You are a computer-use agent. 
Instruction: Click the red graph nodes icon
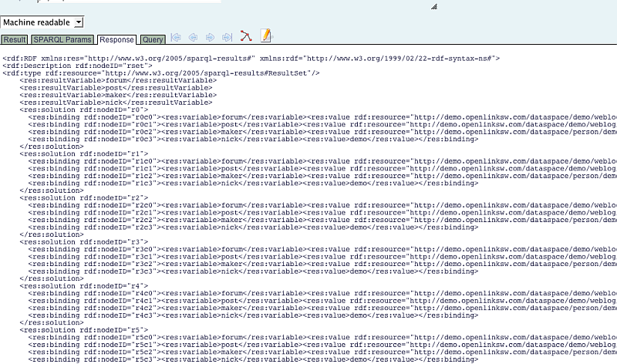[246, 36]
